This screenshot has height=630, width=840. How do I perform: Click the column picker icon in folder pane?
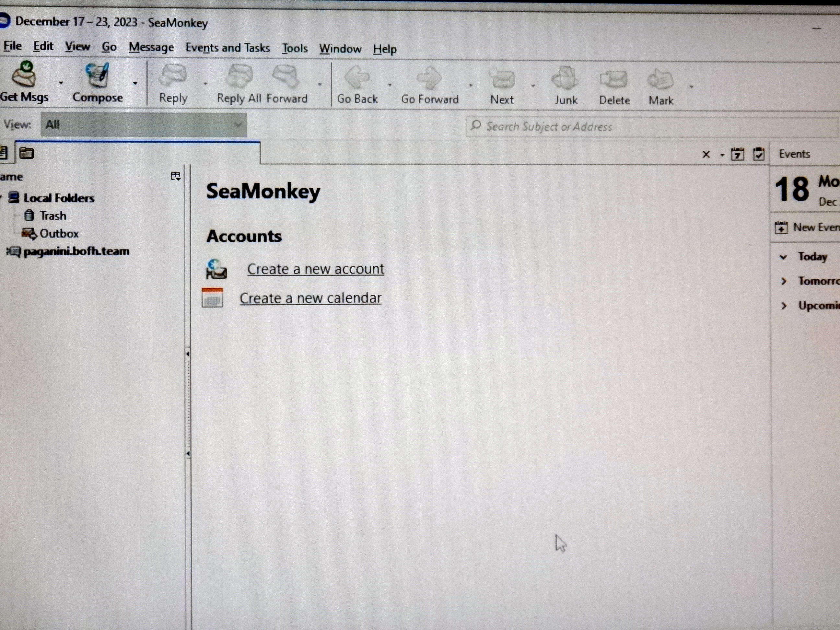coord(175,176)
